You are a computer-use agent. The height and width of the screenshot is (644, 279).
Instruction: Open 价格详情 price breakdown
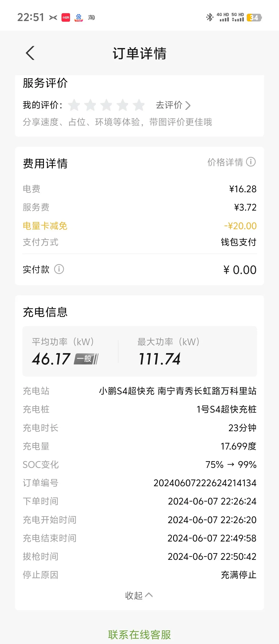pyautogui.click(x=225, y=162)
